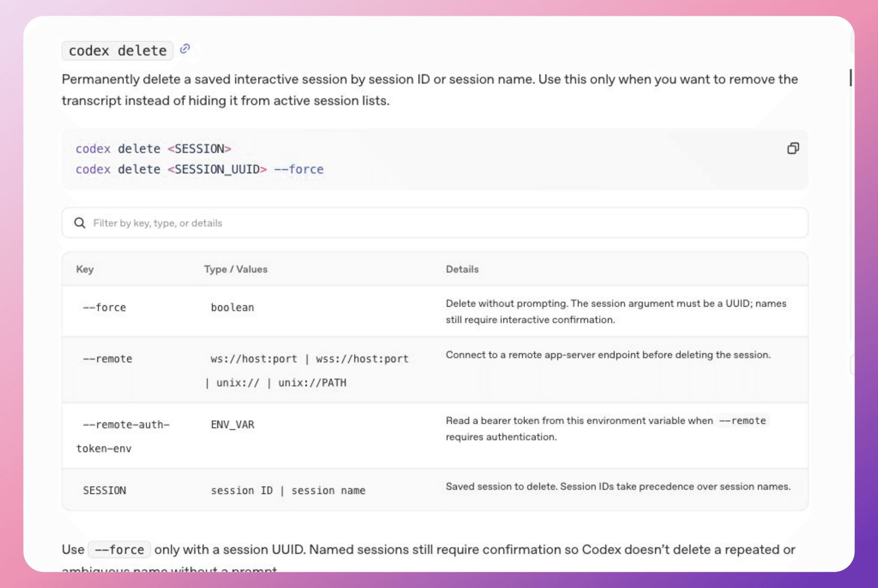Screen dimensions: 878x588
Task: Click the Type / Values column header
Action: pos(235,269)
